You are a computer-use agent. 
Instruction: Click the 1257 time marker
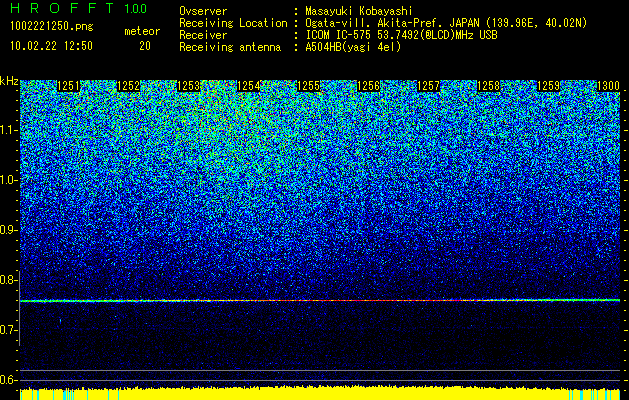pyautogui.click(x=428, y=86)
